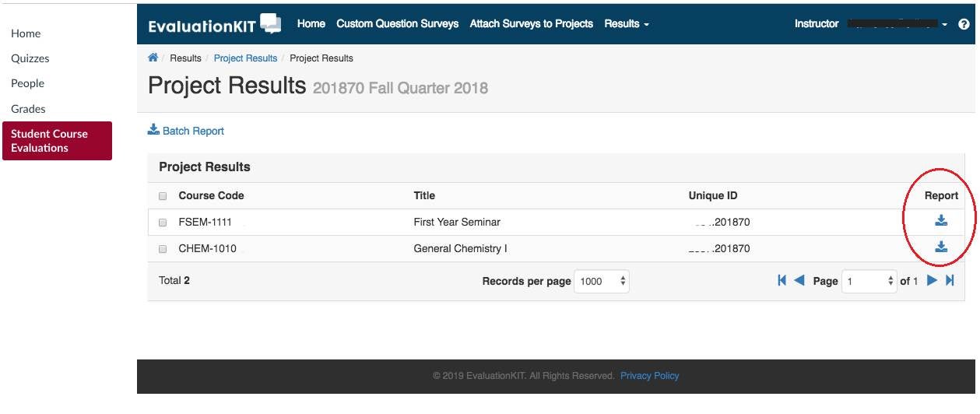This screenshot has height=414, width=980.
Task: Check the FSEM-1111 row checkbox
Action: (x=163, y=223)
